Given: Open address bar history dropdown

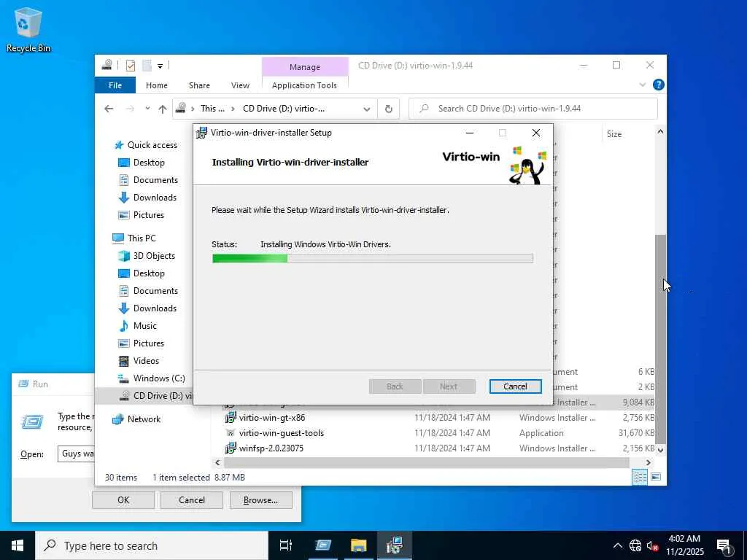Looking at the screenshot, I should (x=366, y=109).
